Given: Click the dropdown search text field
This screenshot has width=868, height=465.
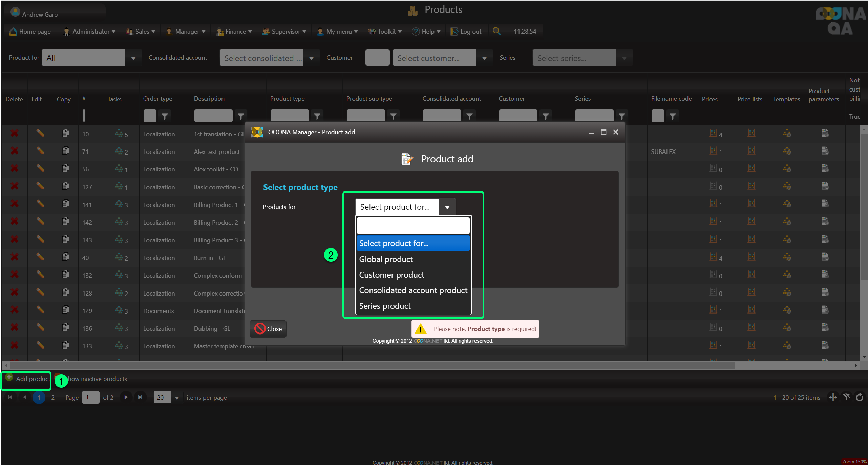Looking at the screenshot, I should click(413, 225).
